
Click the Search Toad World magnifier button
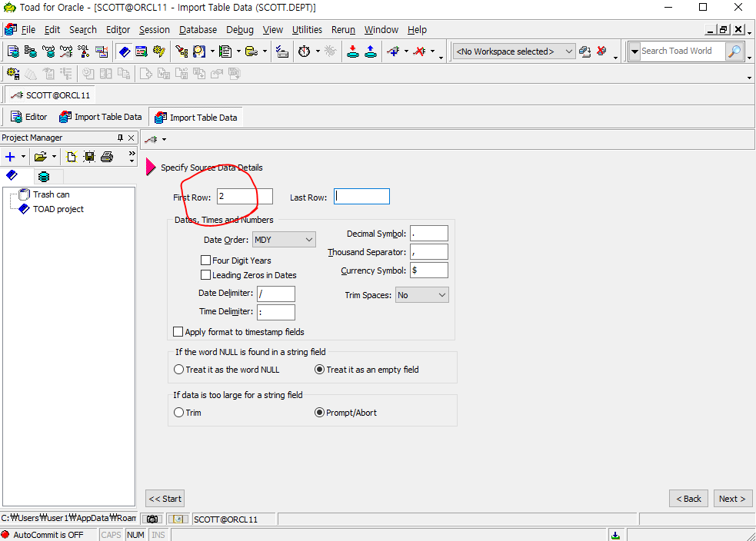click(734, 51)
